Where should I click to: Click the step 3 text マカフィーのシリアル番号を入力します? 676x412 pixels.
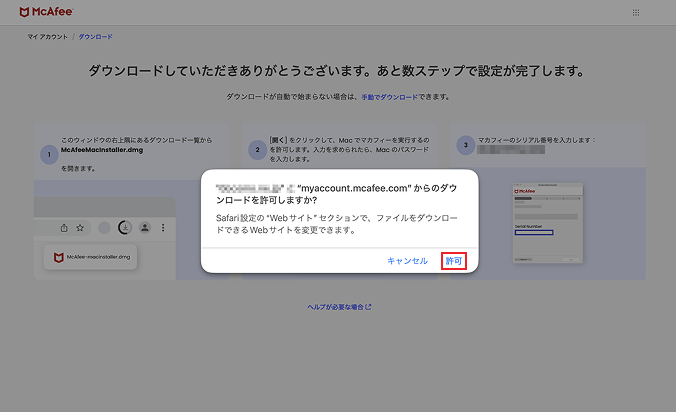click(536, 140)
